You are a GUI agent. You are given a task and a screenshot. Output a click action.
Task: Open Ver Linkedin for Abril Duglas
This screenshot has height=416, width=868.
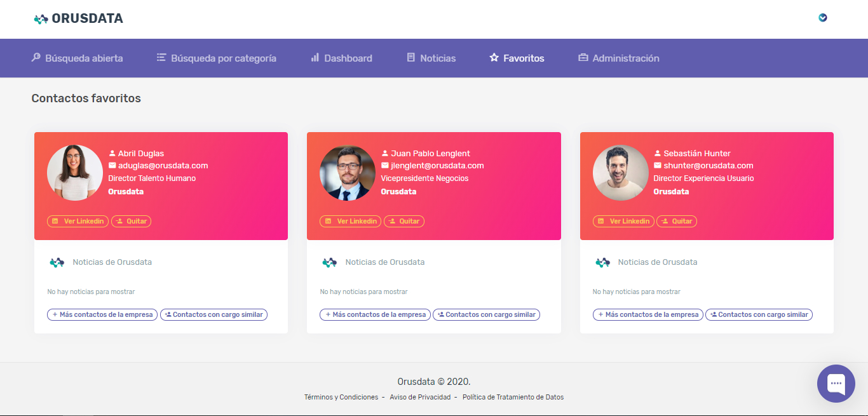click(78, 221)
